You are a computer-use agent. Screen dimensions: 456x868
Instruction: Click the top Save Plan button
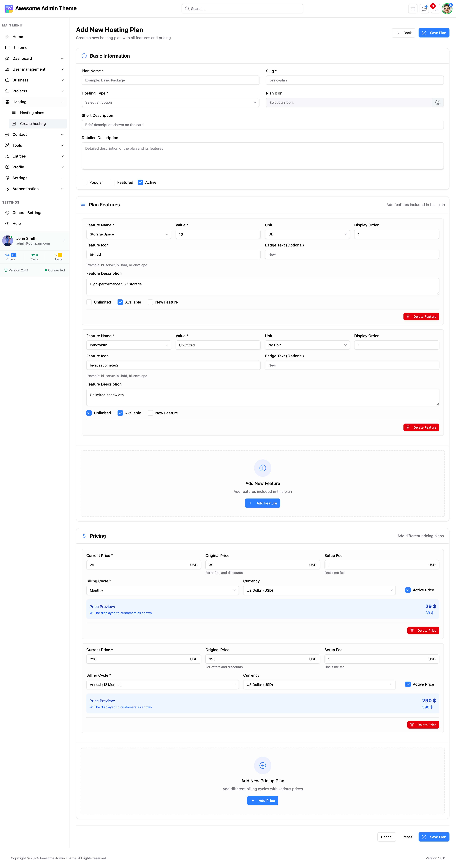[x=434, y=33]
